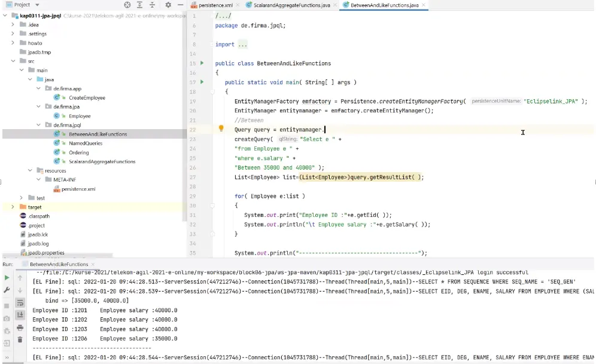The image size is (596, 364).
Task: Open Employee class in project tree
Action: (80, 116)
